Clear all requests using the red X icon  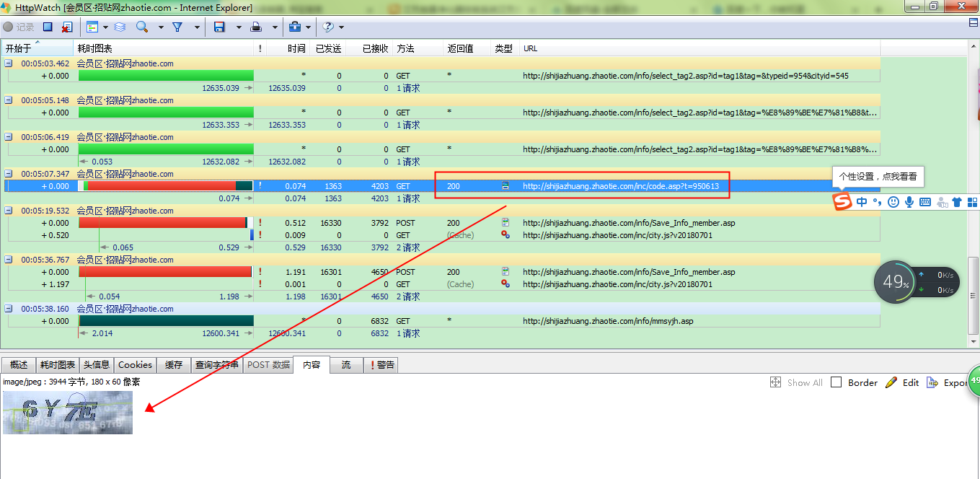(66, 27)
